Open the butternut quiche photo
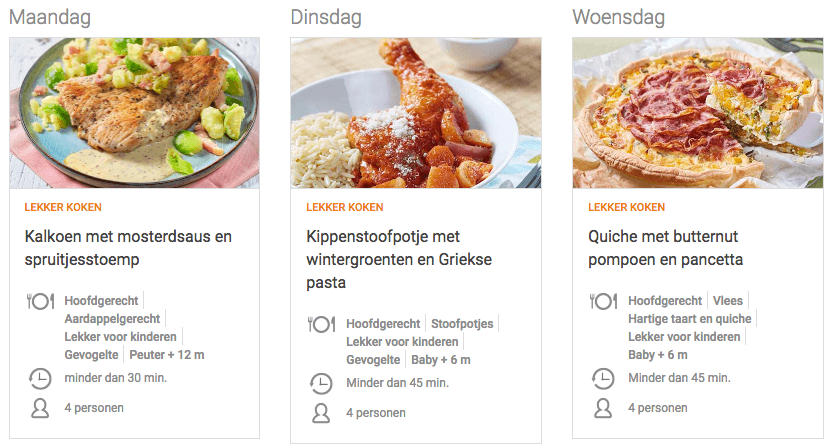This screenshot has width=834, height=447. (698, 113)
